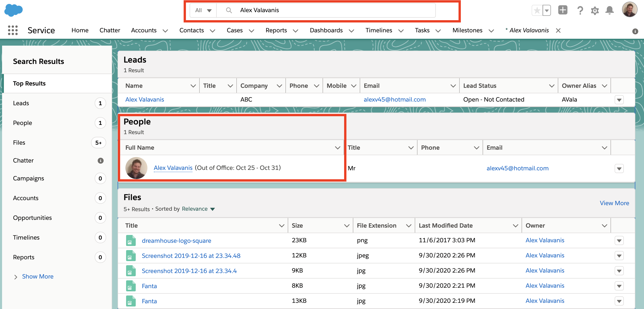
Task: Click the Salesforce cloud logo
Action: click(14, 10)
